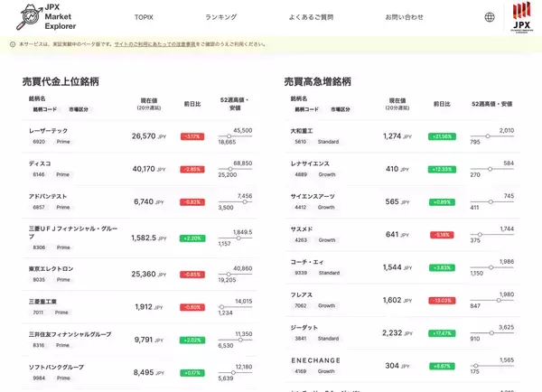
Task: Open the ENECHANGE stock row
Action: [403, 366]
